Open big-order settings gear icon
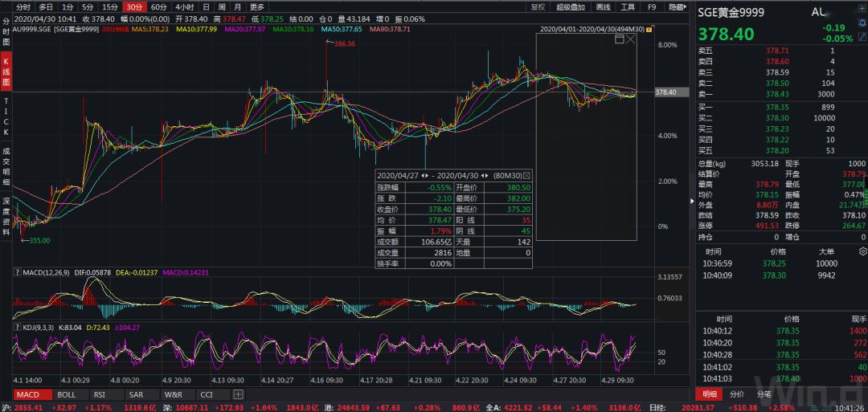The width and height of the screenshot is (868, 412). click(862, 251)
